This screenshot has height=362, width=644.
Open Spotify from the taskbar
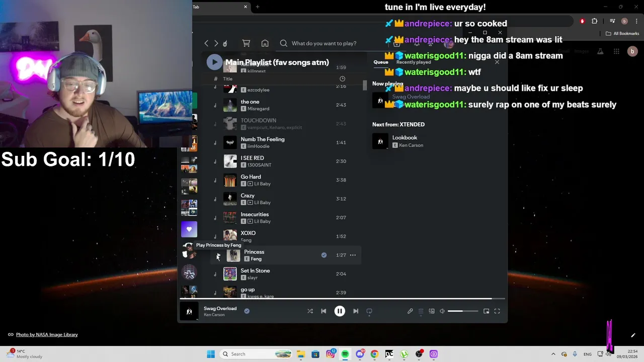coord(345,354)
